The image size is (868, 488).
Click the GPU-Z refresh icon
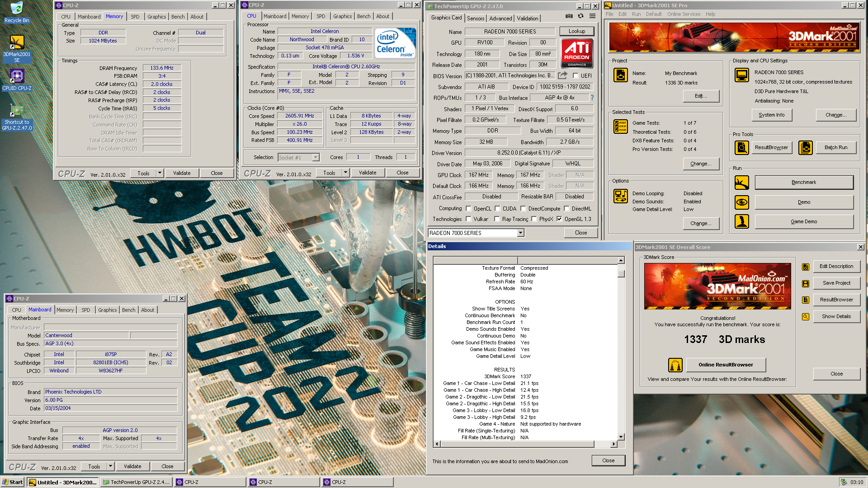[x=580, y=16]
